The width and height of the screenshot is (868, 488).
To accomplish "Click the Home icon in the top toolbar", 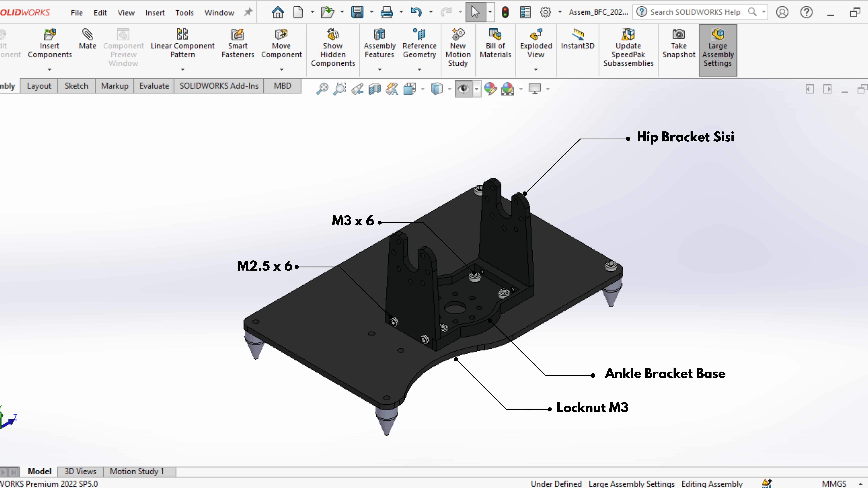I will tap(278, 12).
